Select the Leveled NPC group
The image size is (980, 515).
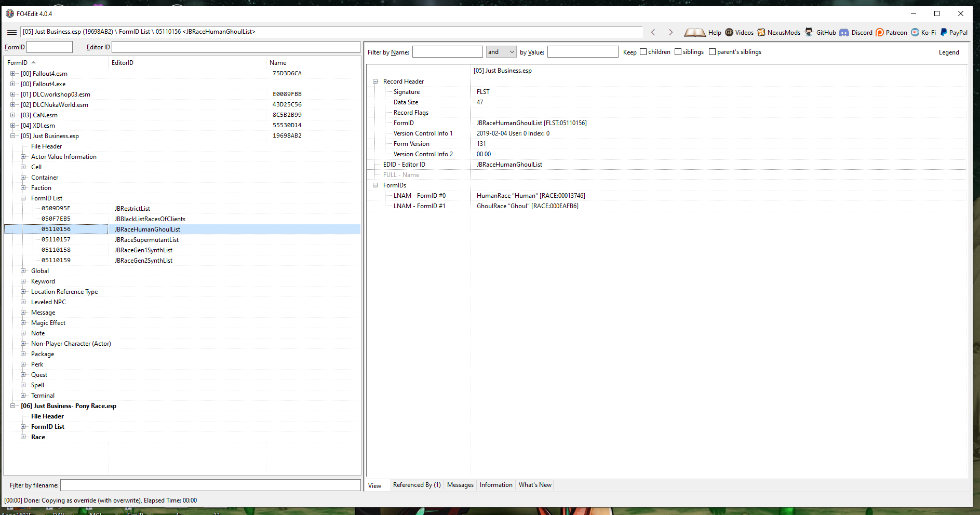coord(48,302)
